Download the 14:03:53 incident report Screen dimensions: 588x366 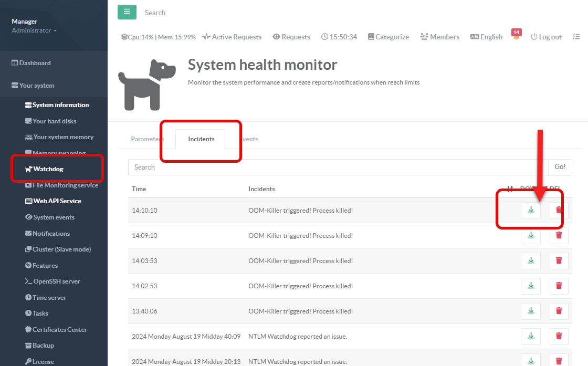pyautogui.click(x=531, y=260)
